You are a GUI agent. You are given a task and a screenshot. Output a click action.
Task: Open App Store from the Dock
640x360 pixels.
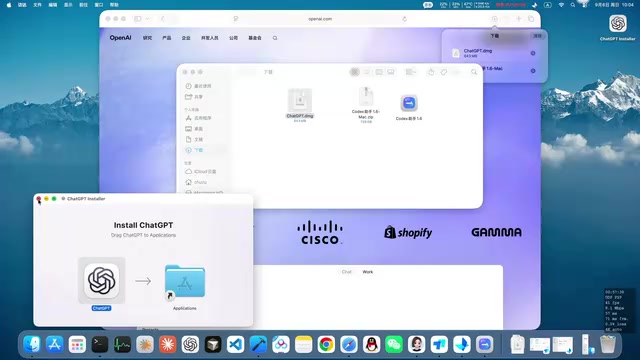[x=54, y=344]
